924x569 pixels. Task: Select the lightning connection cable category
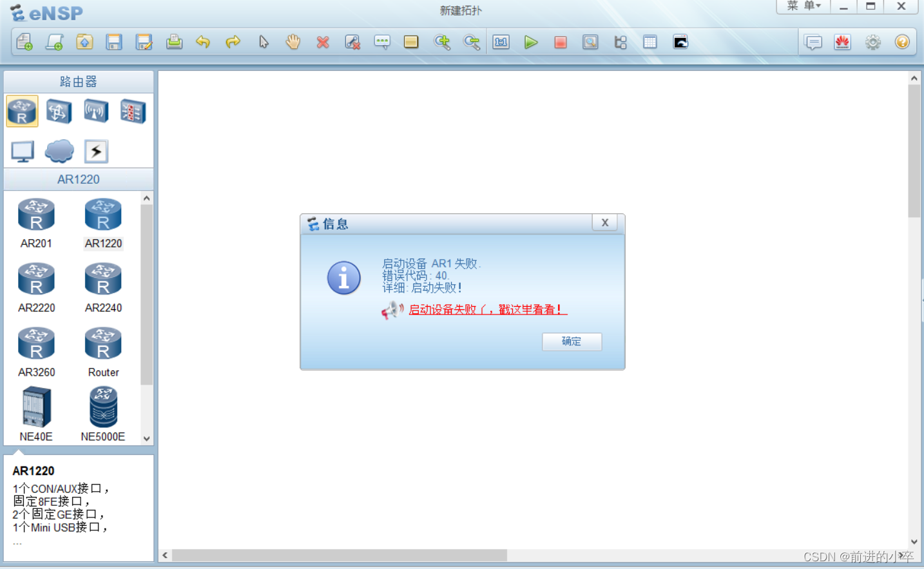pos(96,151)
